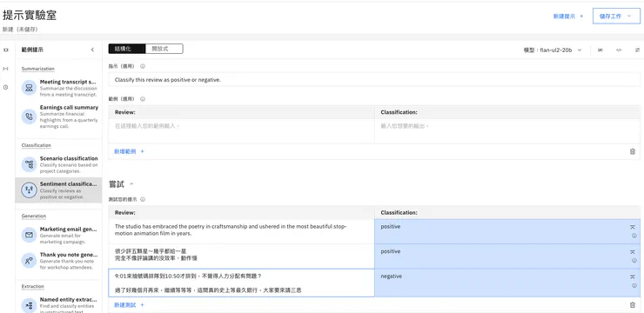Select 'Scenario classification' sample prompt title
Viewport: 644px width, 313px height.
[x=69, y=158]
